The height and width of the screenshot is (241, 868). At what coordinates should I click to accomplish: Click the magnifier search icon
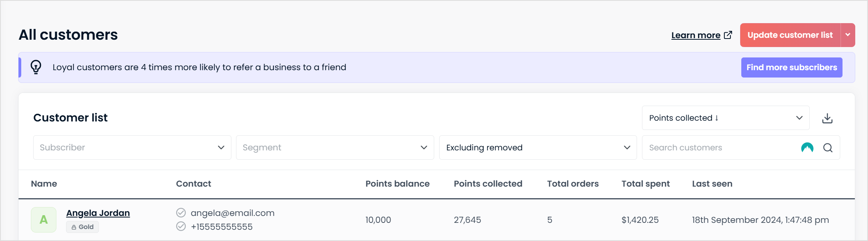point(827,148)
